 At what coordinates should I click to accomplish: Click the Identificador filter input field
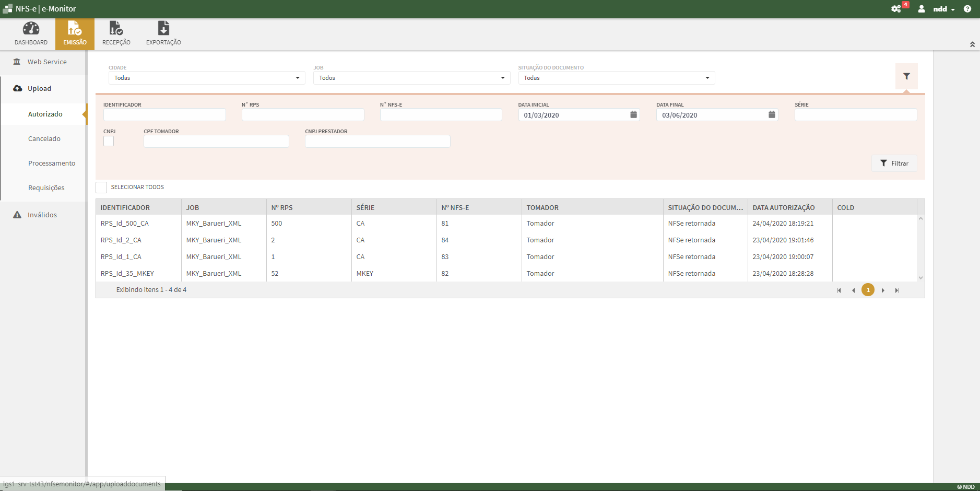click(x=164, y=115)
